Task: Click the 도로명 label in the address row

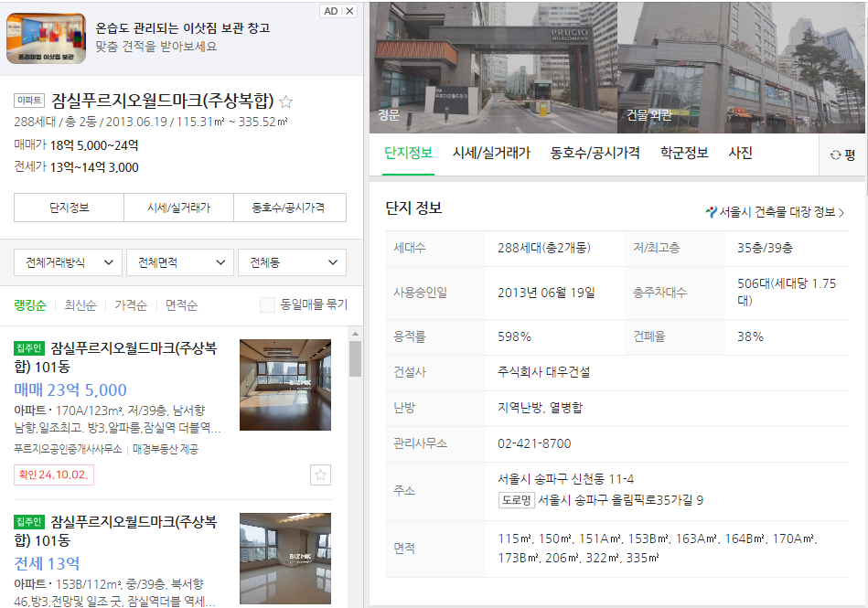Action: point(517,500)
